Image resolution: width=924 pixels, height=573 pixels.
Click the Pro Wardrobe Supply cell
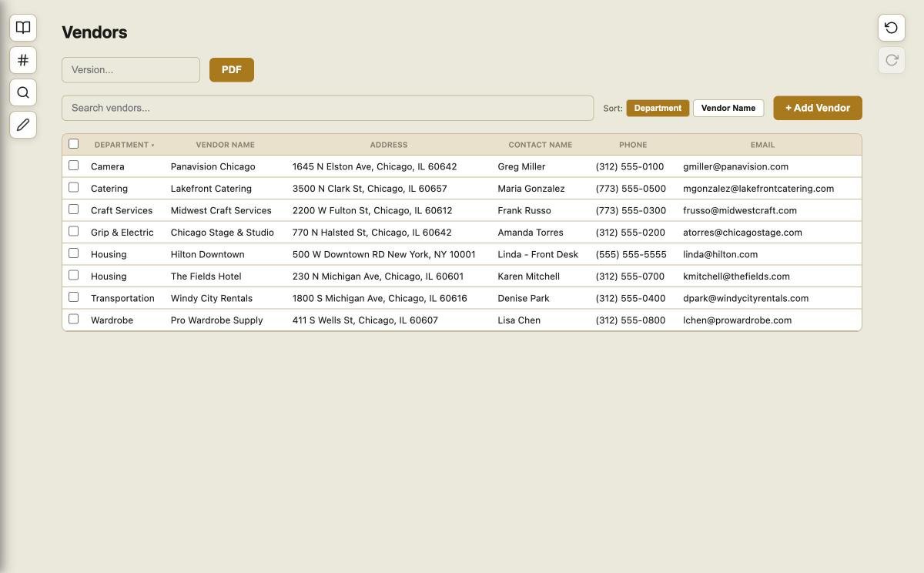pos(216,320)
